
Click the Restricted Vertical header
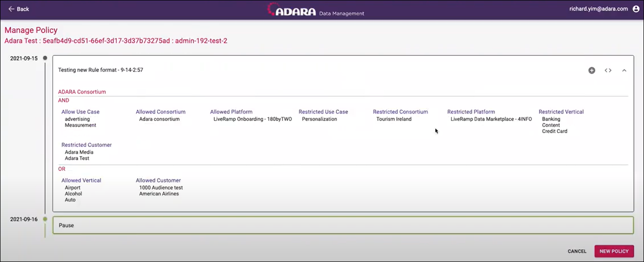(561, 112)
